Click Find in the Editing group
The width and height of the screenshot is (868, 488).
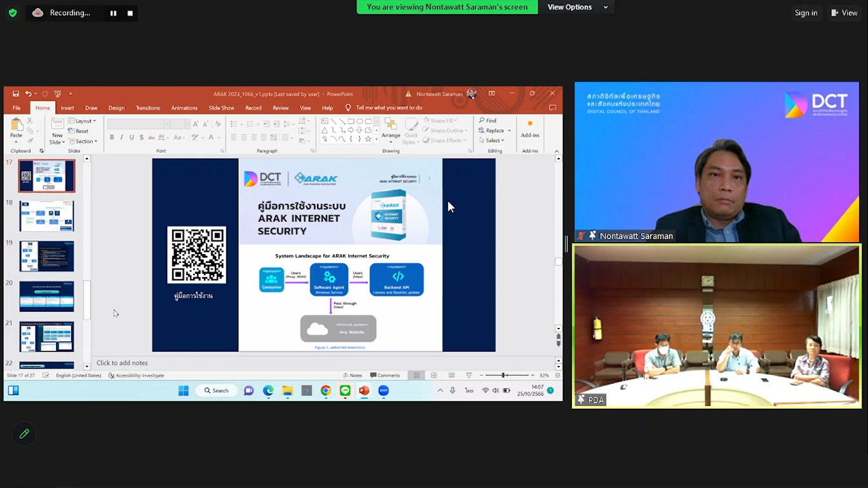(488, 121)
